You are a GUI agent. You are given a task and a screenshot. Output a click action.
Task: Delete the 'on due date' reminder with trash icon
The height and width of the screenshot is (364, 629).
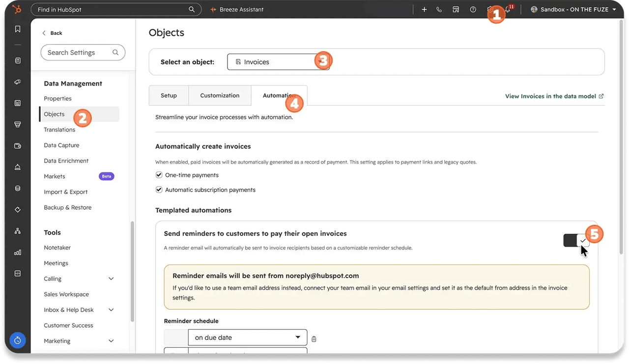[314, 339]
